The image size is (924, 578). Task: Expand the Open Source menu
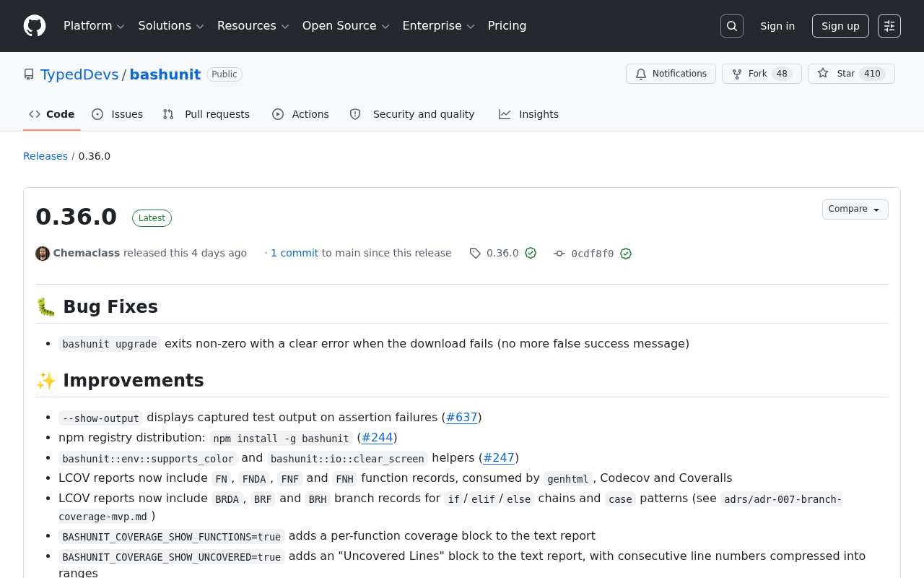[346, 26]
